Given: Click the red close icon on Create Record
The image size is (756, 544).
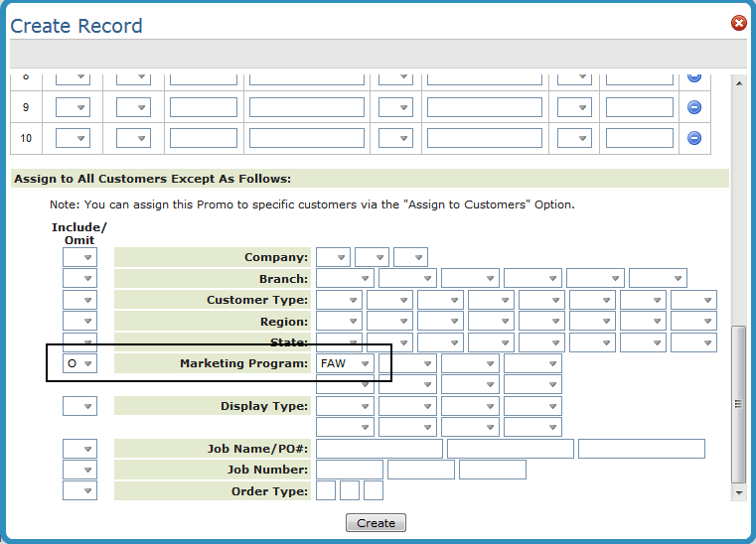Looking at the screenshot, I should tap(738, 24).
